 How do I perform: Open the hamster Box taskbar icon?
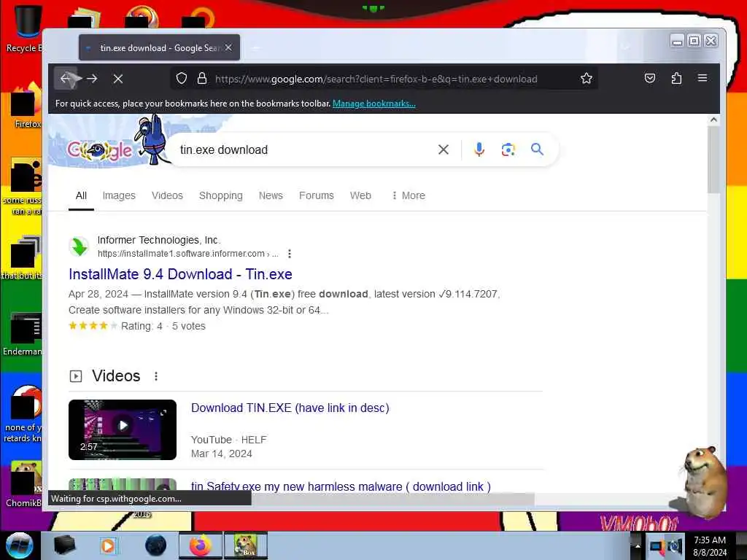coord(246,545)
